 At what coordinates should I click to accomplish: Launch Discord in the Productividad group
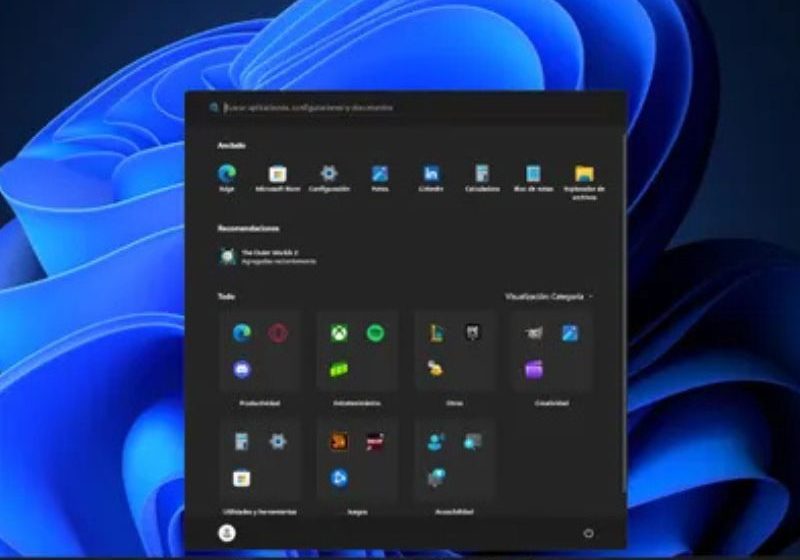point(242,369)
